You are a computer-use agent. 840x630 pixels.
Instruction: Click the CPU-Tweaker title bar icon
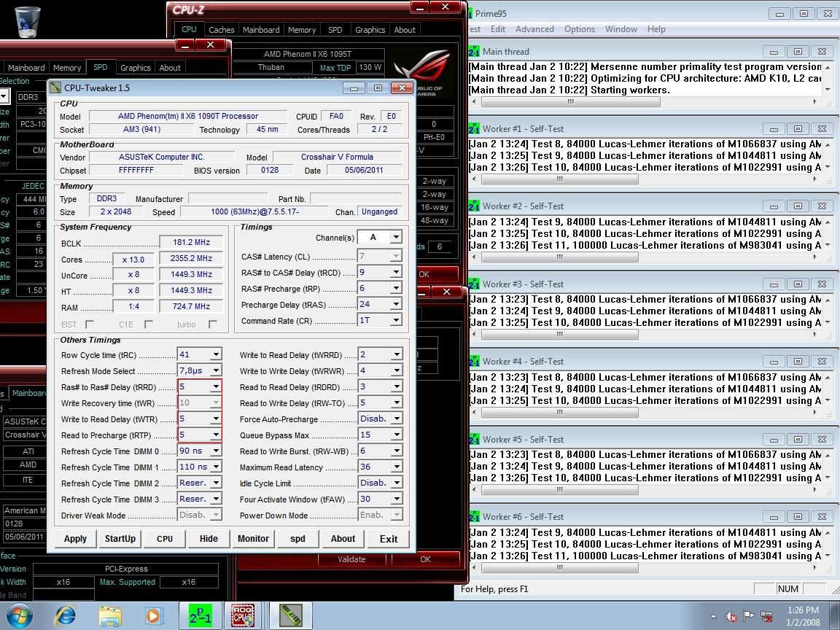coord(55,87)
